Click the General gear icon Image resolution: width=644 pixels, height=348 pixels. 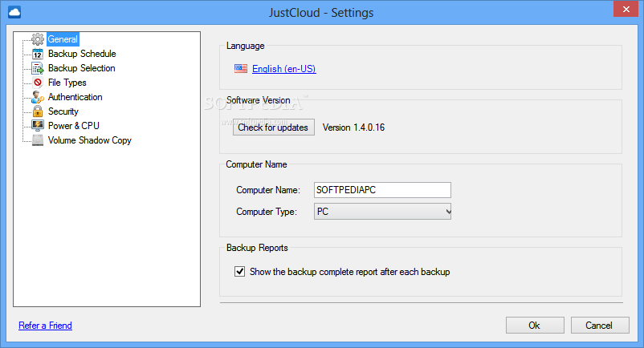38,39
